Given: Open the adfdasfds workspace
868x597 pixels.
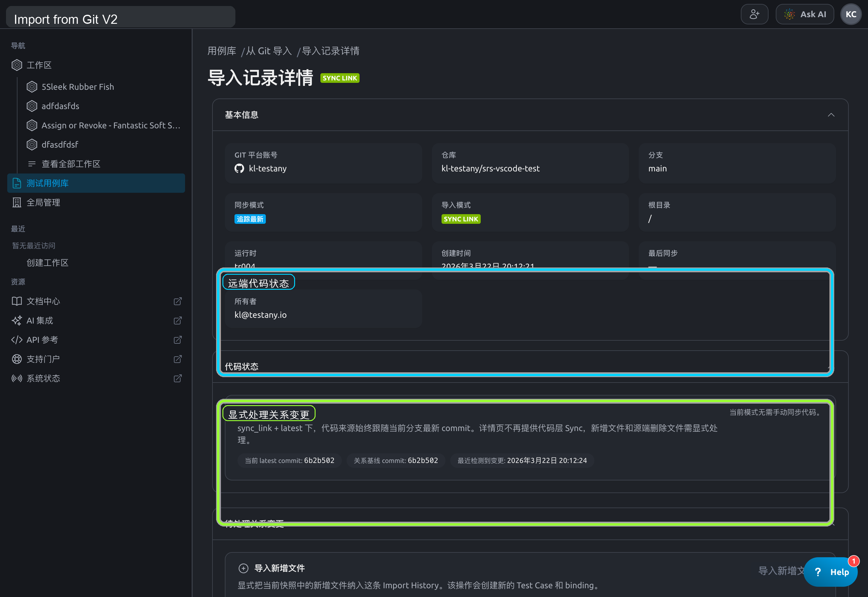Looking at the screenshot, I should (x=60, y=106).
